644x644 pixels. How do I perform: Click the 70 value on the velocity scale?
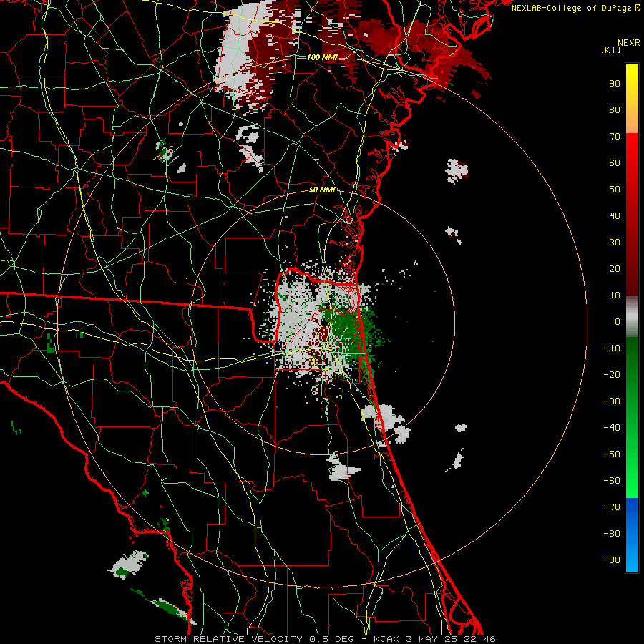click(615, 137)
